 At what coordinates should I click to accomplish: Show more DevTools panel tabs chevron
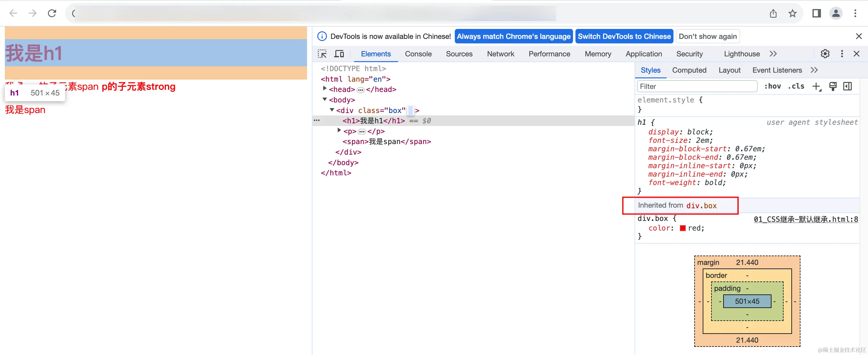tap(773, 54)
